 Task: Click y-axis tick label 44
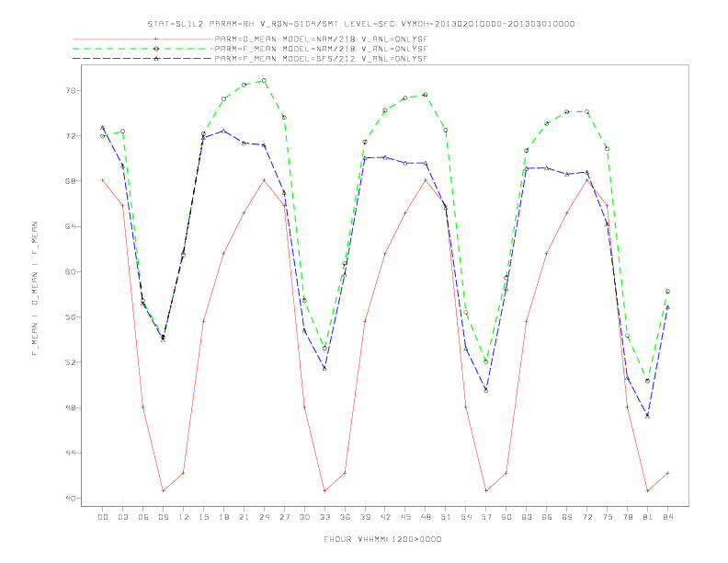click(71, 453)
